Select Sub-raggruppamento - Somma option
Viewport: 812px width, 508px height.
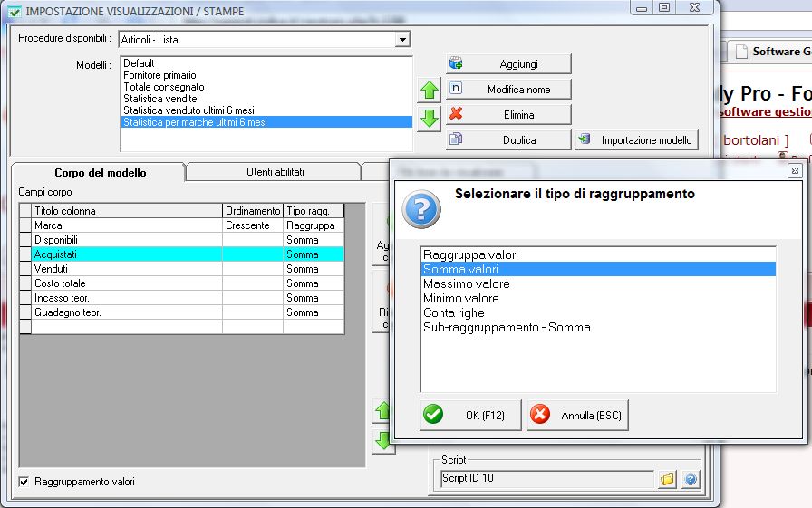[598, 327]
